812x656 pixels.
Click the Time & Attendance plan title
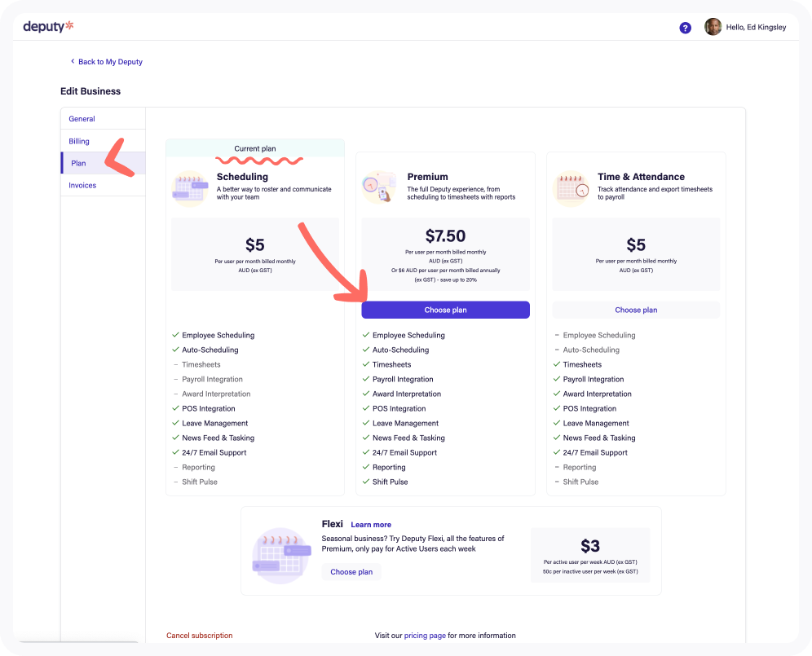641,177
